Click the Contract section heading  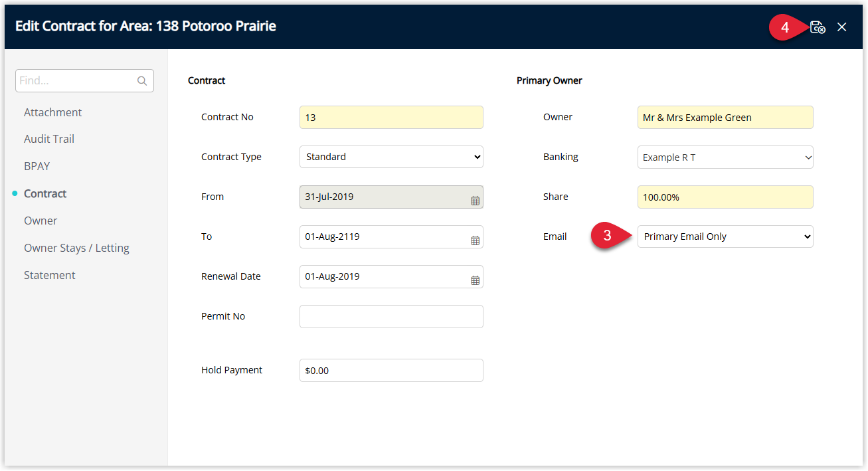207,80
